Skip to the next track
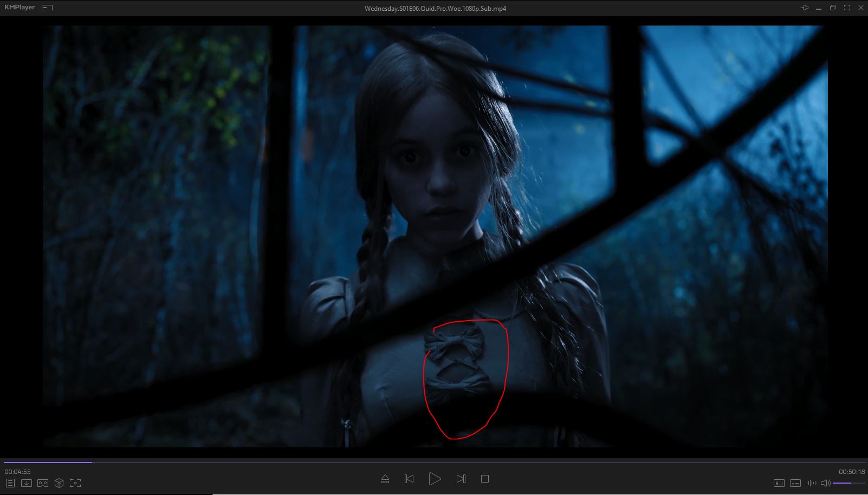 [x=461, y=479]
